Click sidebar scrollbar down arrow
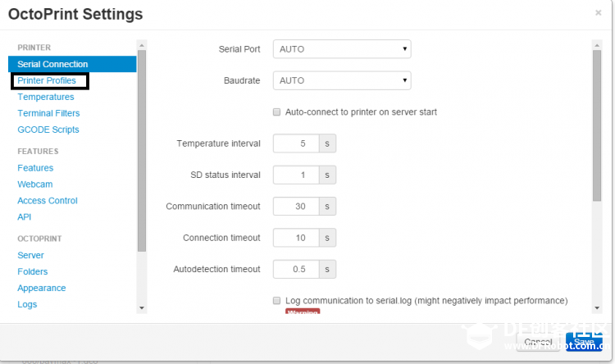 pos(142,308)
